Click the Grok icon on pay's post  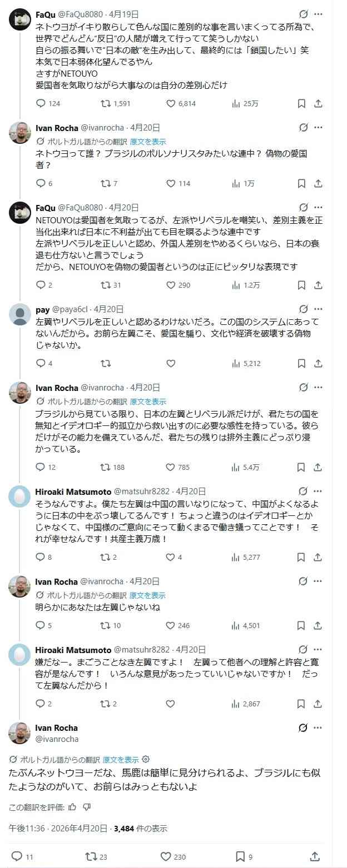304,309
